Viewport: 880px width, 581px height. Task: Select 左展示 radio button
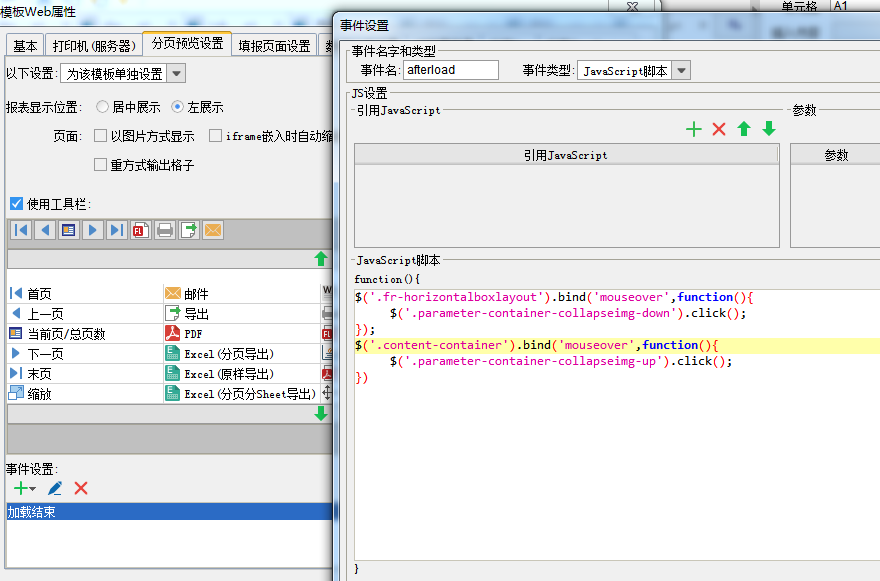[177, 107]
